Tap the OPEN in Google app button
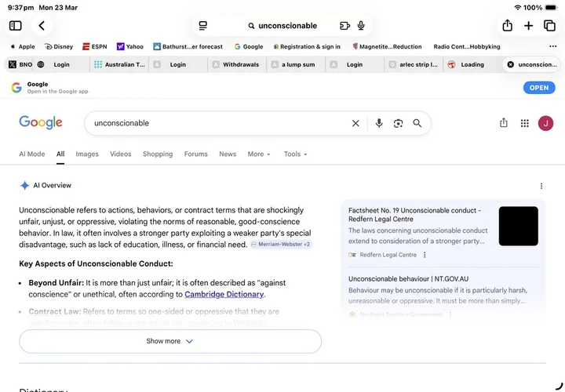 [x=539, y=88]
